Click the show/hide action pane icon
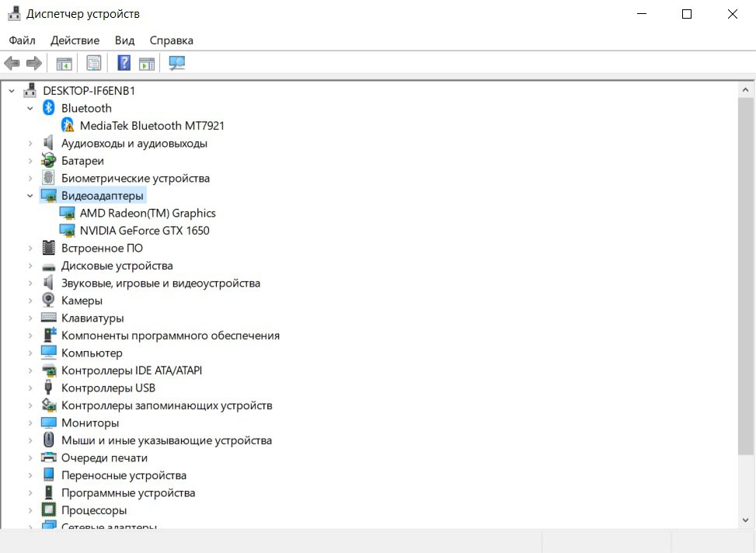Image resolution: width=756 pixels, height=553 pixels. (147, 63)
